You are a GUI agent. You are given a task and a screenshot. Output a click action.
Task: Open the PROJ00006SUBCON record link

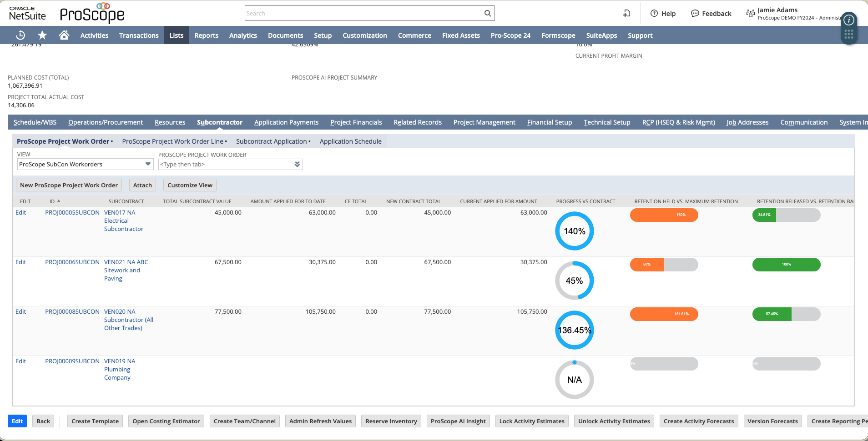point(72,262)
